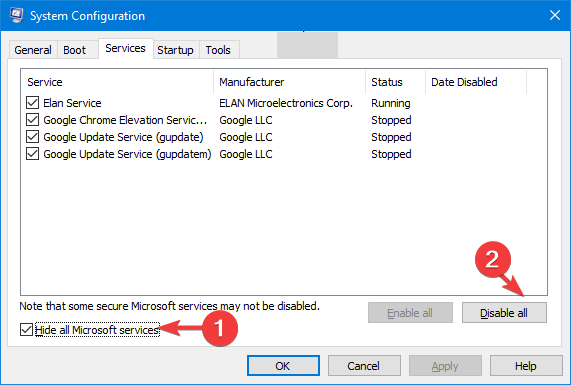
Task: Click the Cancel button
Action: coord(363,366)
